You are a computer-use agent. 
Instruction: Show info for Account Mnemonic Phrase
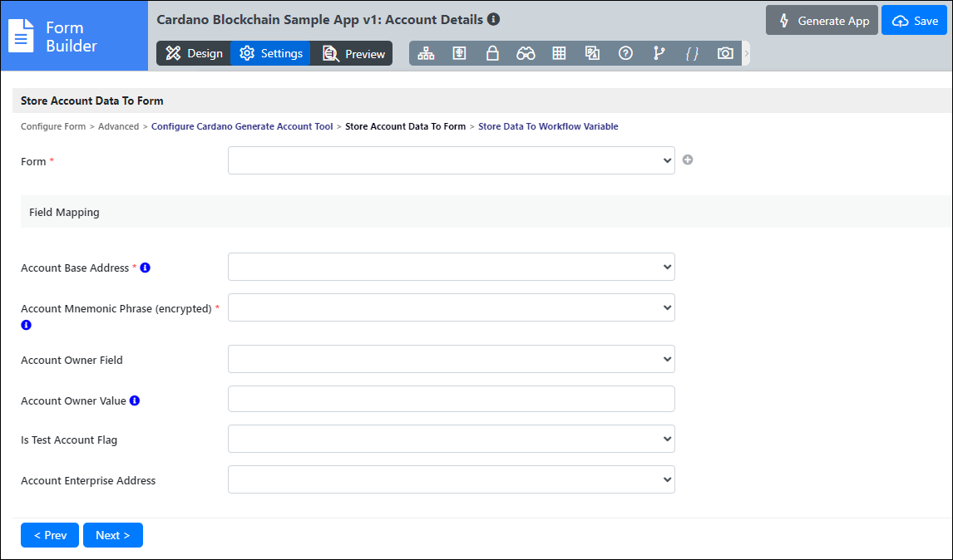[26, 325]
